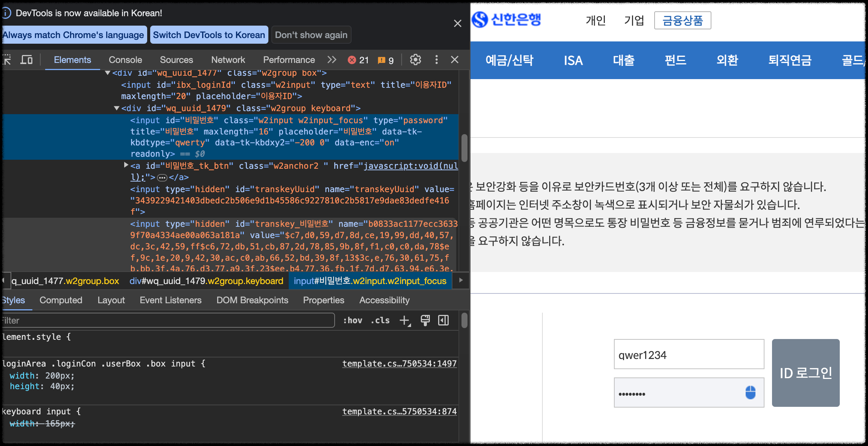Open DevTools three-dot customize menu

[x=436, y=60]
